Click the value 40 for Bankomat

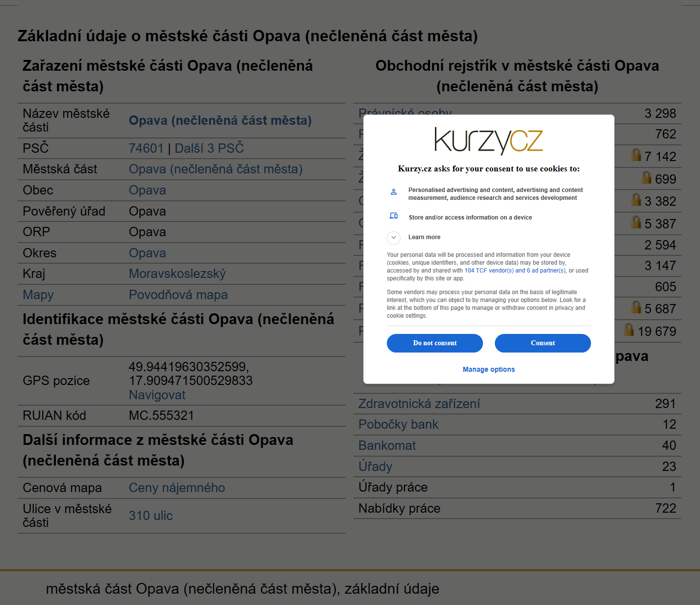[x=669, y=446]
